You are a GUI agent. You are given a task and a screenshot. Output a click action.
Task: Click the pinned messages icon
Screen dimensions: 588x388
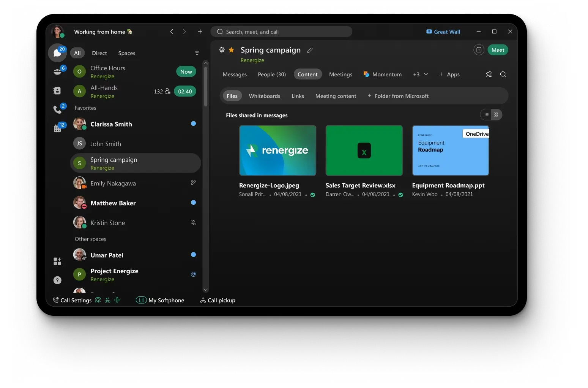tap(489, 74)
